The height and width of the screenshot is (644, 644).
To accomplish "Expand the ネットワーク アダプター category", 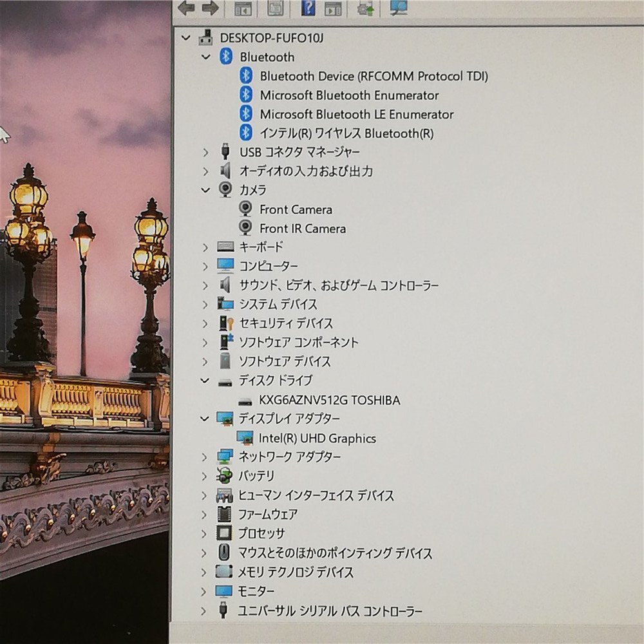I will click(205, 457).
